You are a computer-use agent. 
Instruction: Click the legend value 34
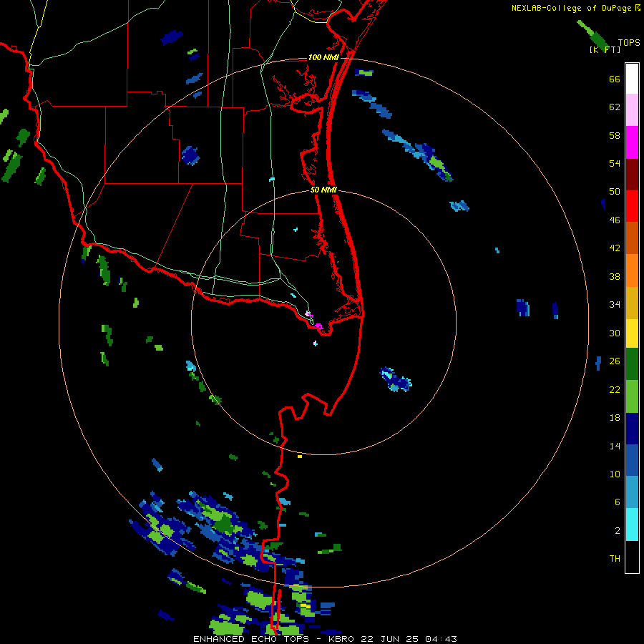[x=615, y=305]
